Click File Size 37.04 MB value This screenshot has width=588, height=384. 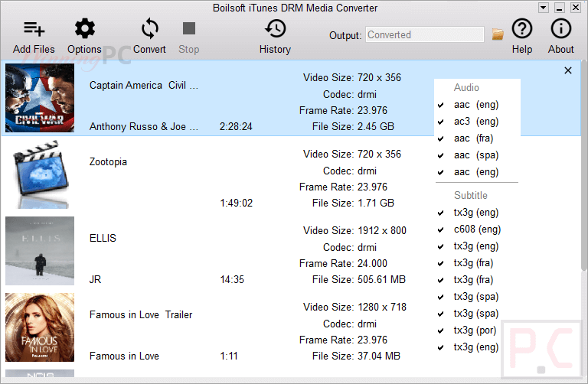(x=379, y=356)
